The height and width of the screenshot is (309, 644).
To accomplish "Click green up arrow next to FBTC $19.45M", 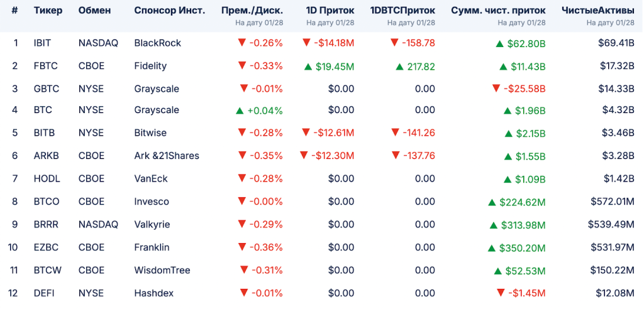I will click(x=308, y=66).
